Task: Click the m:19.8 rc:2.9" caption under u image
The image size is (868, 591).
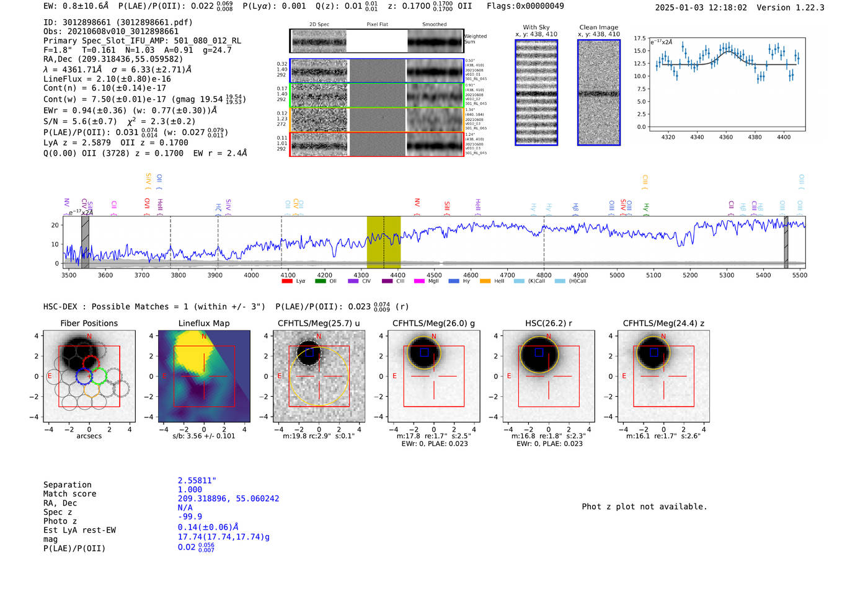Action: (319, 436)
